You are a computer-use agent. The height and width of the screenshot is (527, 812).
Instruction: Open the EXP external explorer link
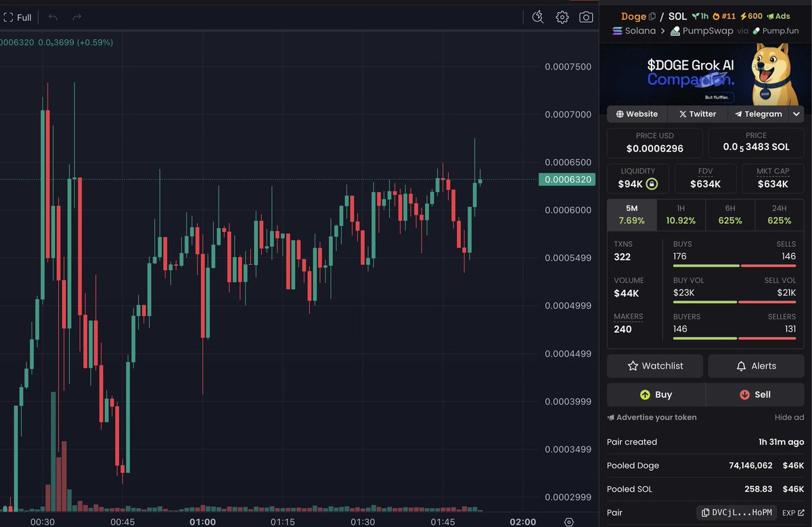click(792, 513)
